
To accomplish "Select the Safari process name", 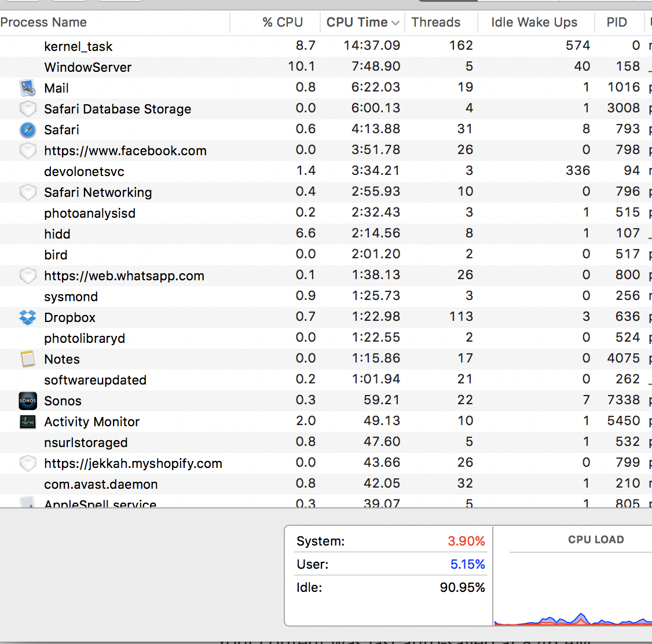I will pos(61,130).
